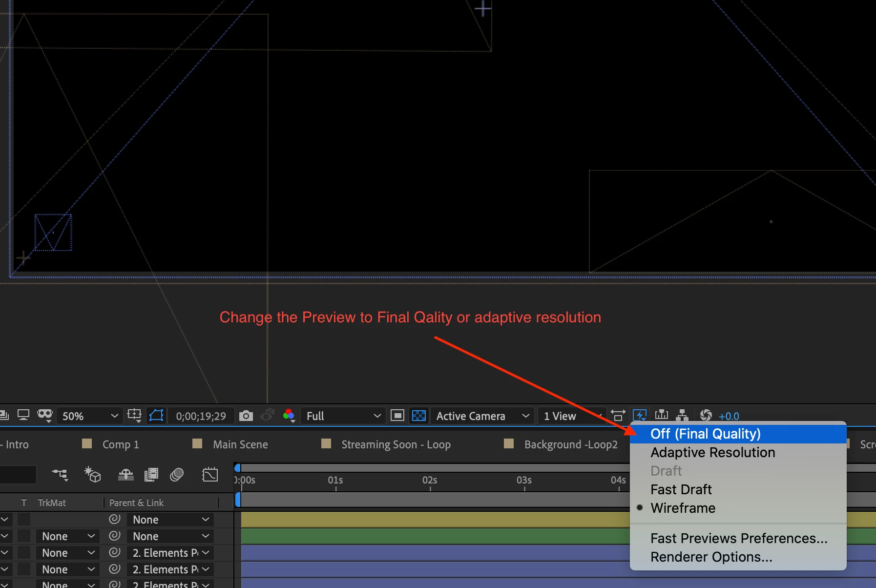This screenshot has width=876, height=588.
Task: Click the monitor preview icon
Action: tap(23, 415)
